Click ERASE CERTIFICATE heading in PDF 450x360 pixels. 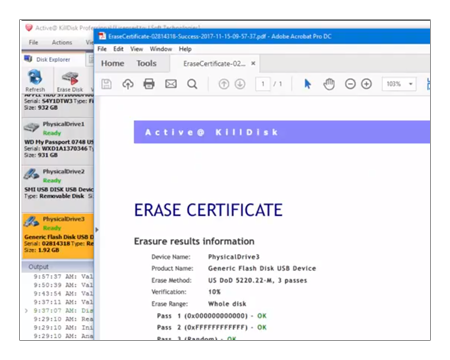[208, 210]
